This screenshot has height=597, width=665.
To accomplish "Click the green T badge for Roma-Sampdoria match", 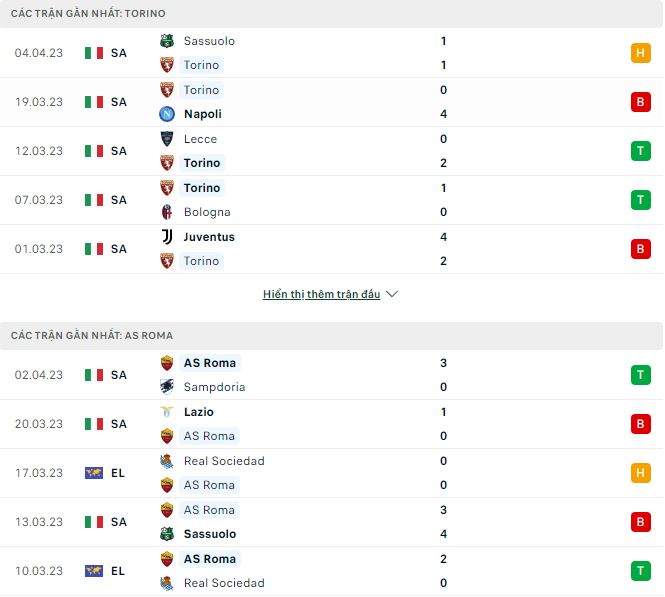I will click(641, 375).
